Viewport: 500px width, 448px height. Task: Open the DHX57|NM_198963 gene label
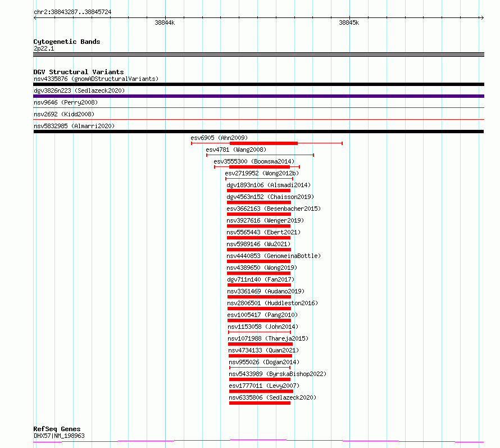pyautogui.click(x=59, y=436)
